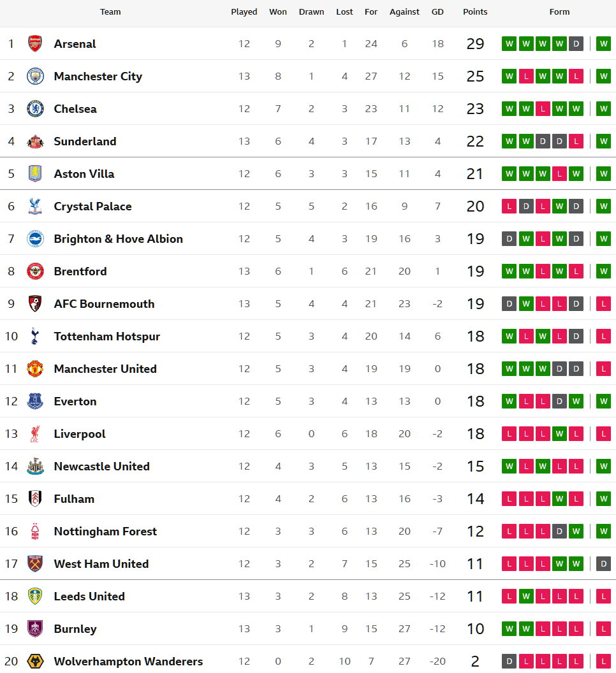
Task: Click the Wolverhampton Wanderers wolf badge
Action: tap(35, 661)
